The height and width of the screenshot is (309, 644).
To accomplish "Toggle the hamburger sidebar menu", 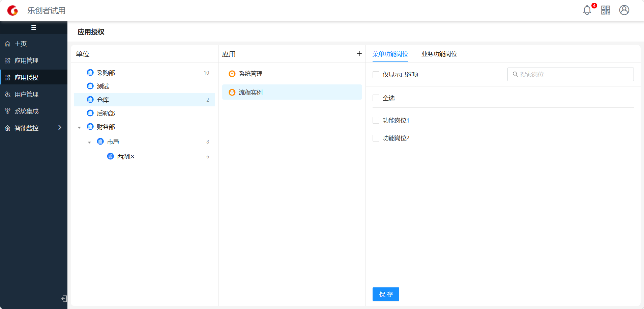I will point(34,27).
